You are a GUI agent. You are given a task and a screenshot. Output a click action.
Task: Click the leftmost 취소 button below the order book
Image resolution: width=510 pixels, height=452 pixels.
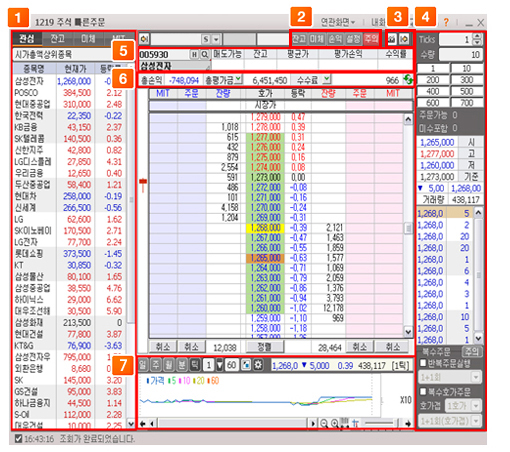click(x=163, y=347)
